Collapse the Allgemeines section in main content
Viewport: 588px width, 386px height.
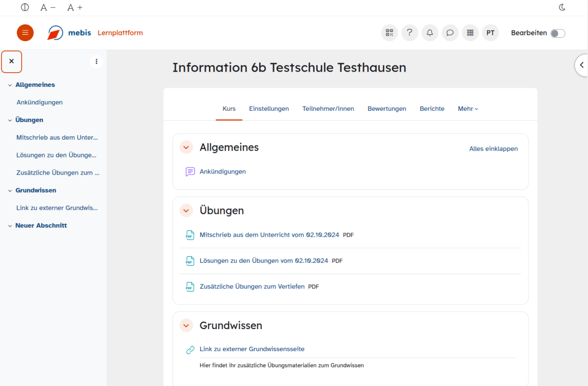[x=186, y=148]
